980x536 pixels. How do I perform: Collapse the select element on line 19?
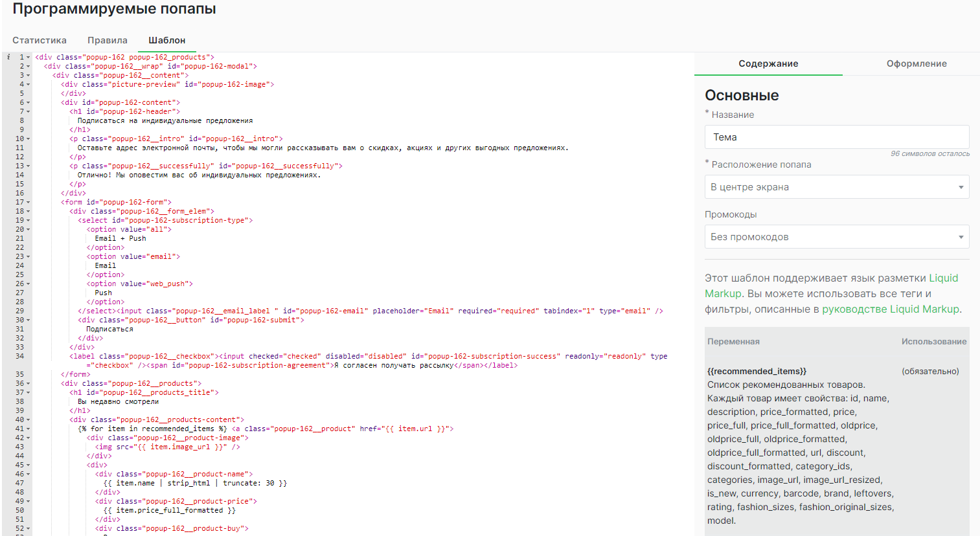(x=27, y=219)
